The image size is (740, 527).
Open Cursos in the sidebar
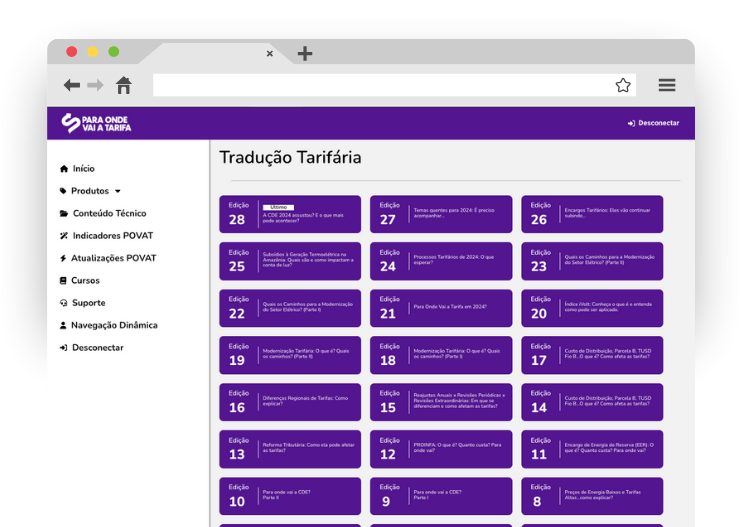[x=85, y=281]
